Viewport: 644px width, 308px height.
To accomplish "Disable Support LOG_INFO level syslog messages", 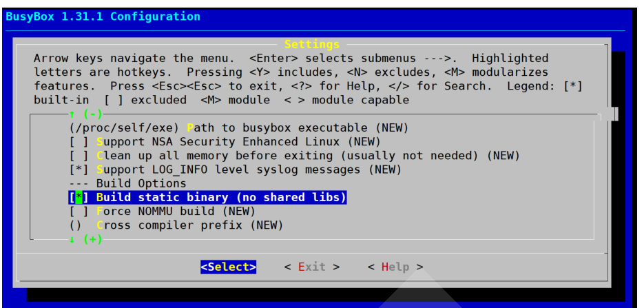I will coord(79,170).
